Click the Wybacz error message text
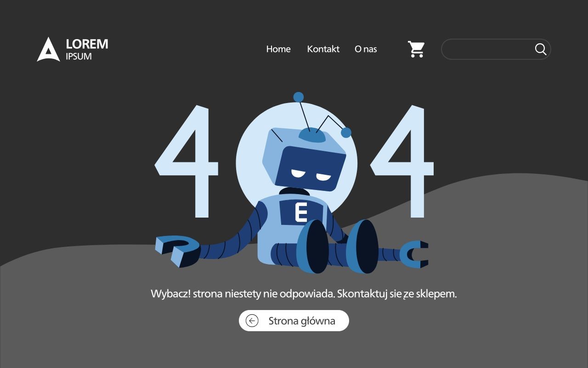The image size is (588, 368). coord(304,294)
